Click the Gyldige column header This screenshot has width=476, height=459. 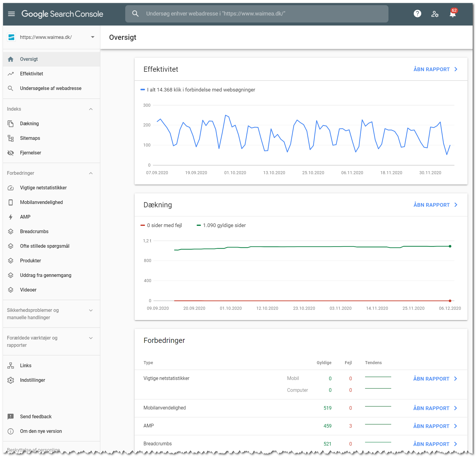click(x=324, y=363)
